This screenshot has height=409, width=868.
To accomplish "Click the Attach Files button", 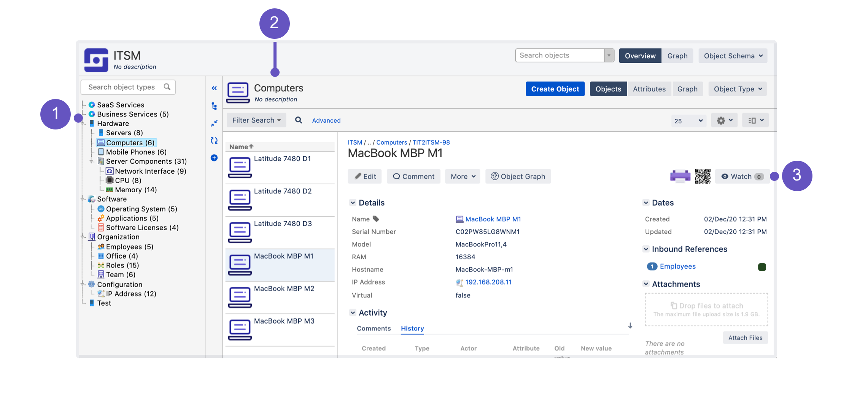I will click(745, 338).
